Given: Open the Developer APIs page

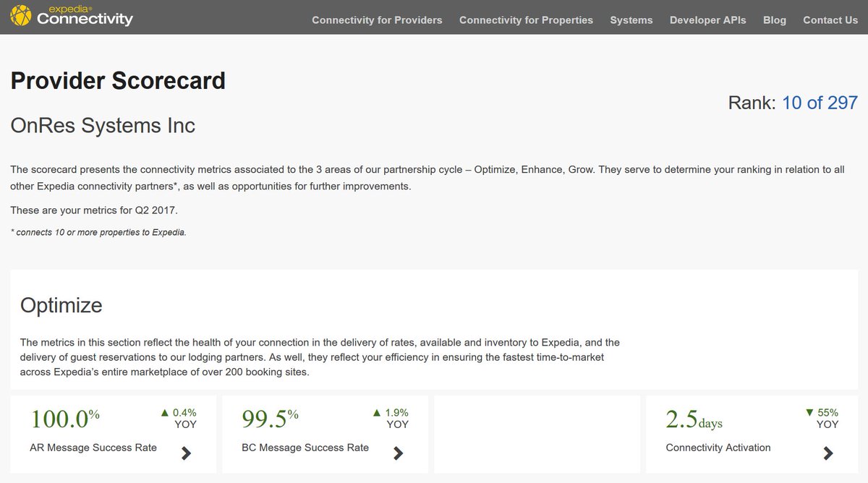Looking at the screenshot, I should click(708, 20).
